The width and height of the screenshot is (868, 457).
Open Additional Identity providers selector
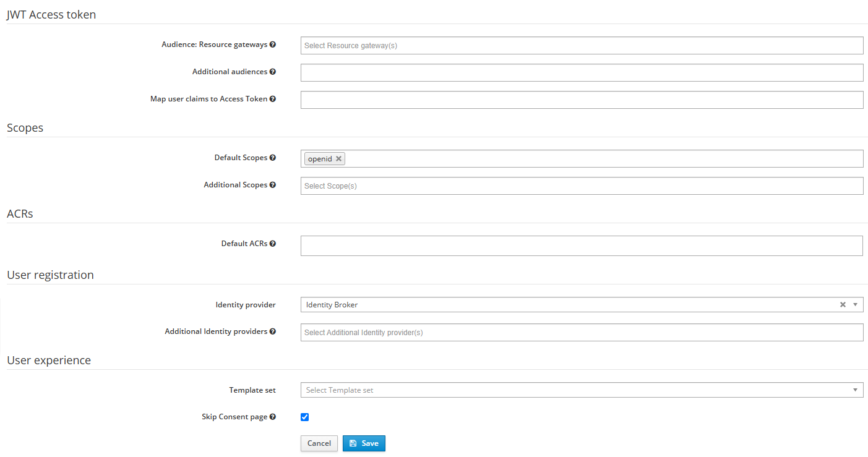[x=582, y=333]
